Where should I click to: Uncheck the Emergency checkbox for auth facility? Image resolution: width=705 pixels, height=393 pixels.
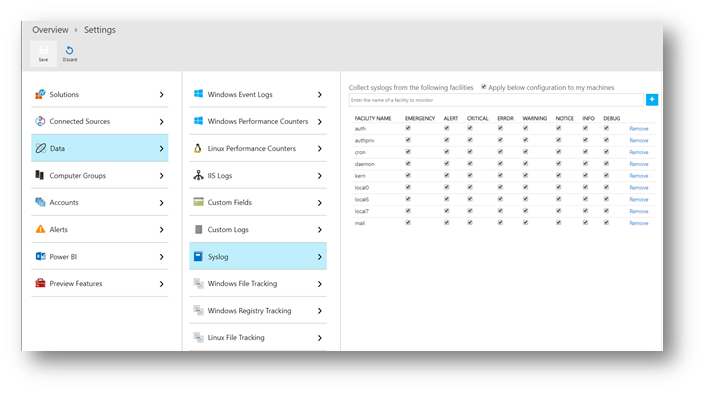pos(408,128)
